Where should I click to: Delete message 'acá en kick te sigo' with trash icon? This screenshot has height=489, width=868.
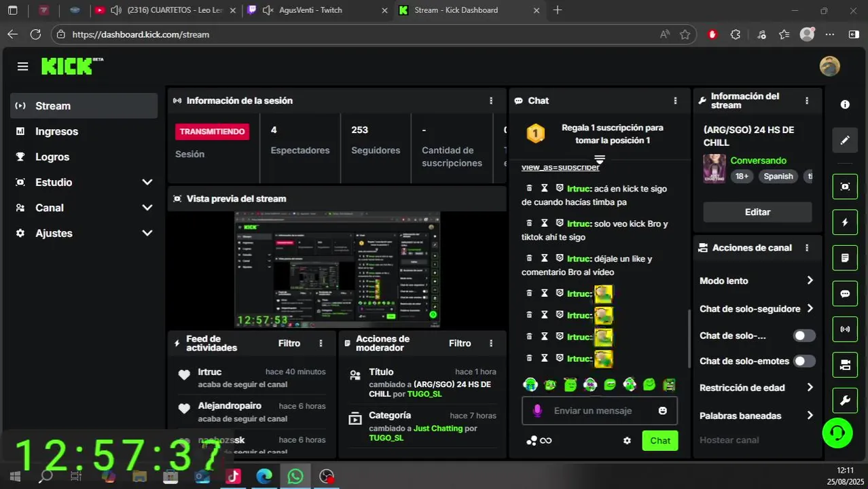coord(530,188)
